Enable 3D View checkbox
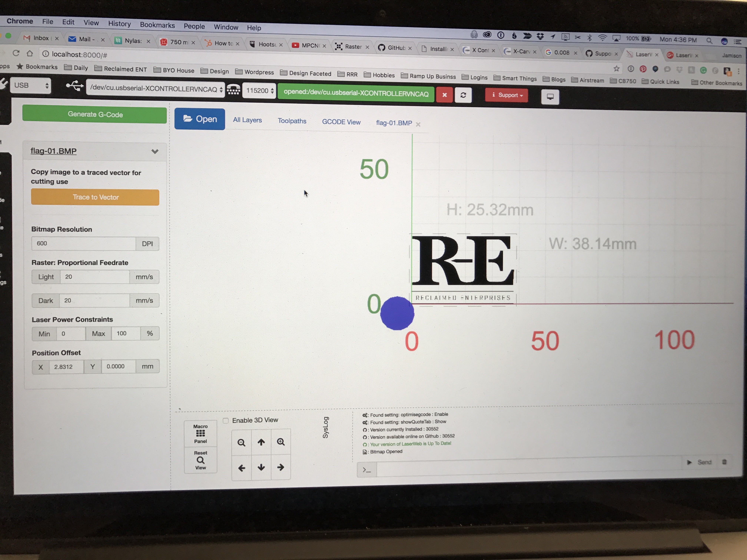The image size is (747, 560). [226, 421]
